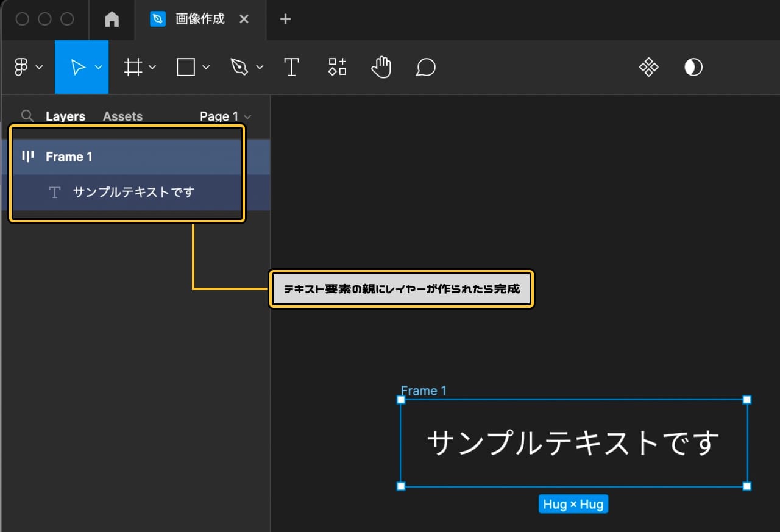Image resolution: width=780 pixels, height=532 pixels.
Task: Select the Pen tool
Action: click(239, 67)
